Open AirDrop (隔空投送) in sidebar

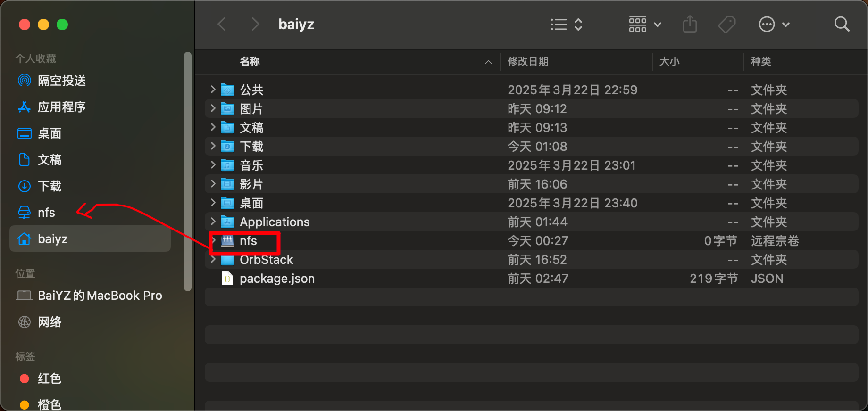[x=61, y=81]
